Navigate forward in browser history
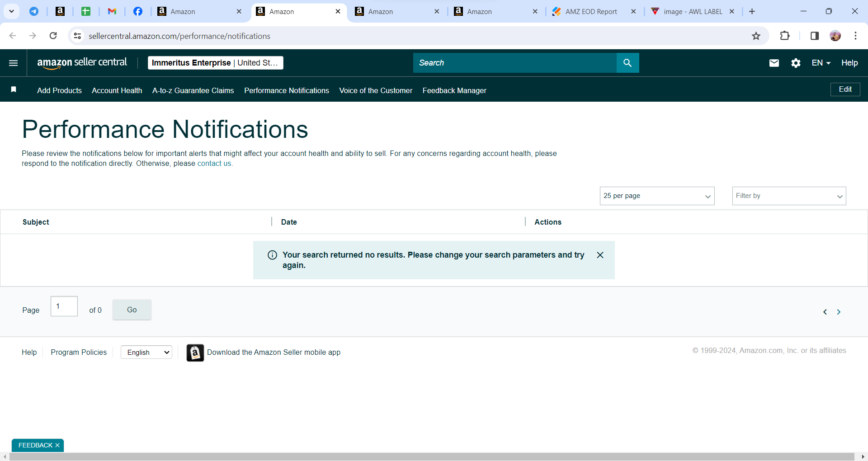The width and height of the screenshot is (868, 461). point(33,36)
